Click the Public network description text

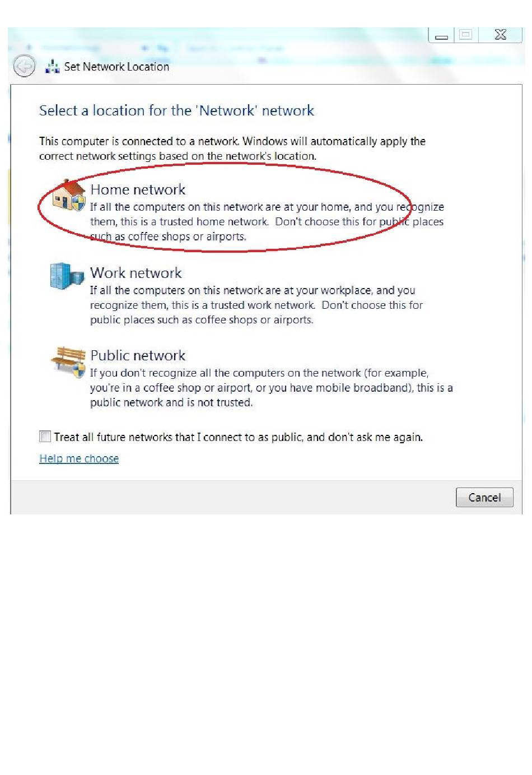[x=272, y=387]
